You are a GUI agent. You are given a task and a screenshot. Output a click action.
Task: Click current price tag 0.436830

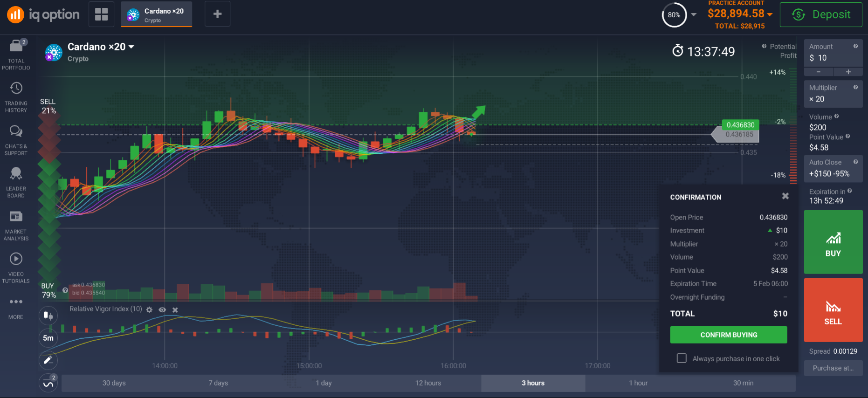740,125
